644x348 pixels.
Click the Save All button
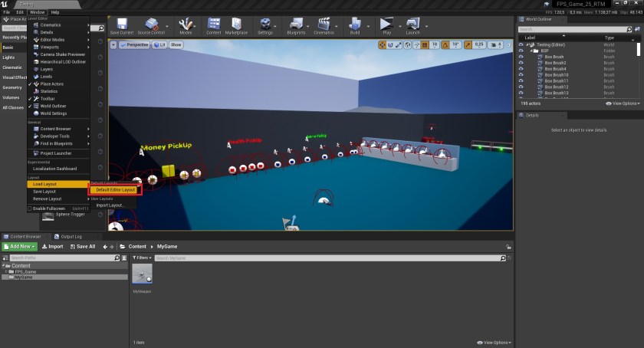pos(83,247)
